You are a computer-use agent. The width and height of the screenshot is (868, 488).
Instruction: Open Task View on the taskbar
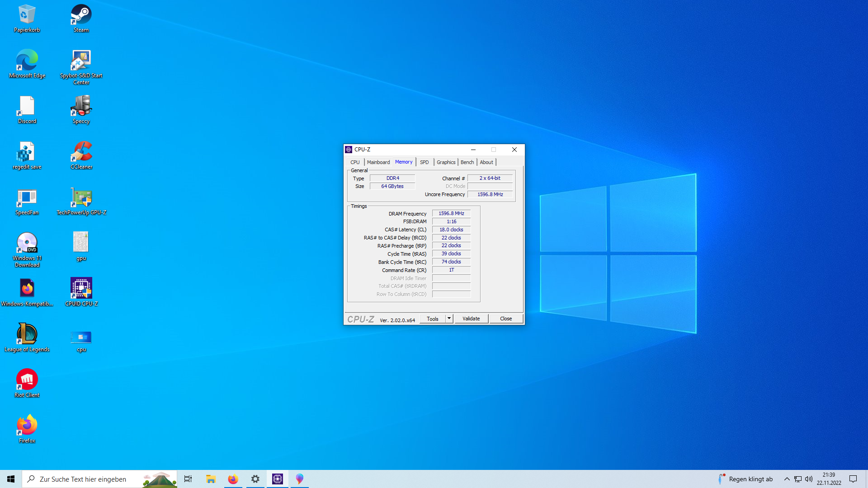tap(188, 479)
